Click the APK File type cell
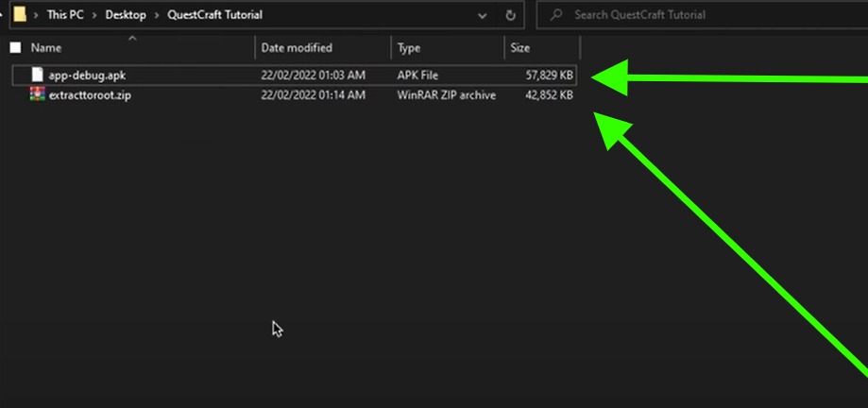868x408 pixels. point(417,76)
